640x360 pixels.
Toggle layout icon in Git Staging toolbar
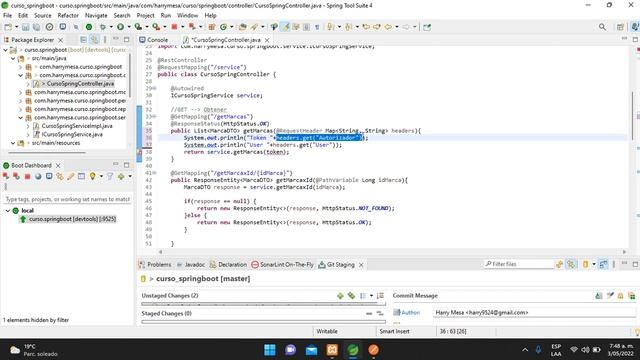(603, 264)
